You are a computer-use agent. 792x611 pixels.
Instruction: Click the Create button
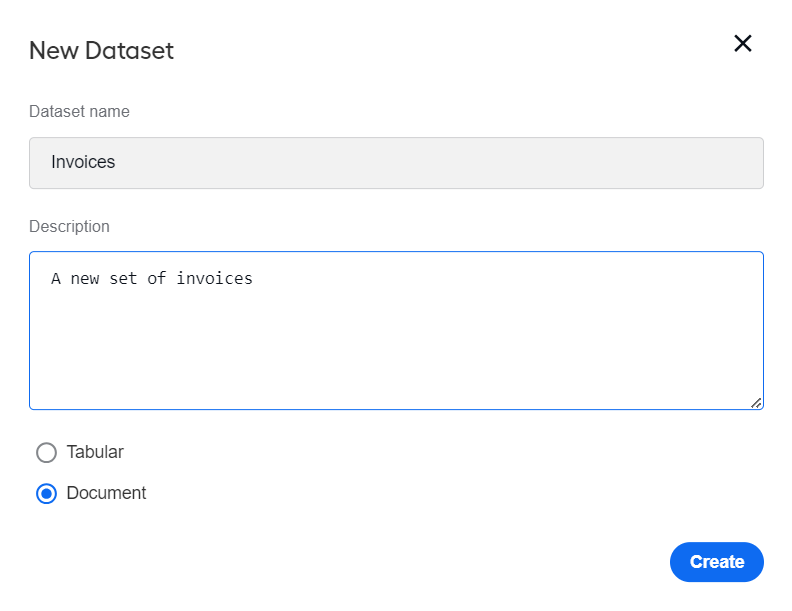[716, 562]
